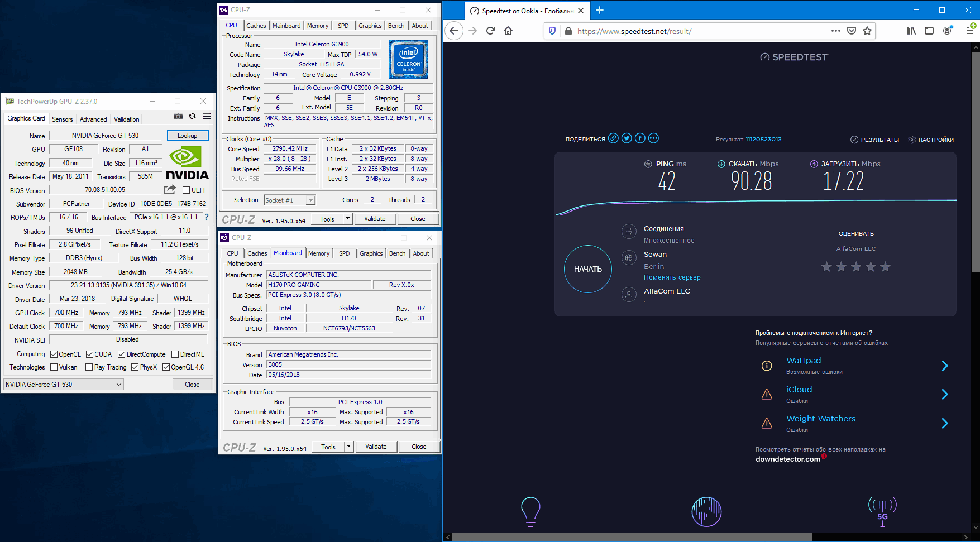This screenshot has width=980, height=542.
Task: Toggle the PhysX checkbox
Action: 135,367
